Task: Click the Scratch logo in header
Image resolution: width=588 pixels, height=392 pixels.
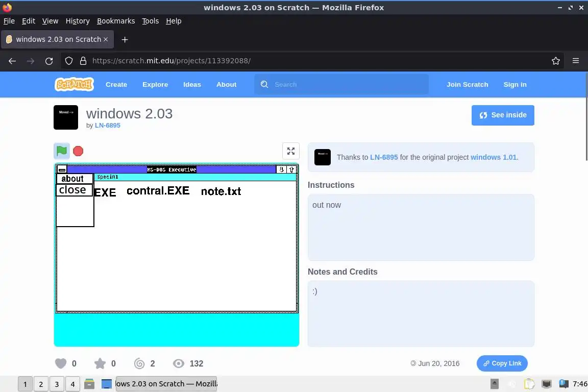Action: [x=74, y=84]
